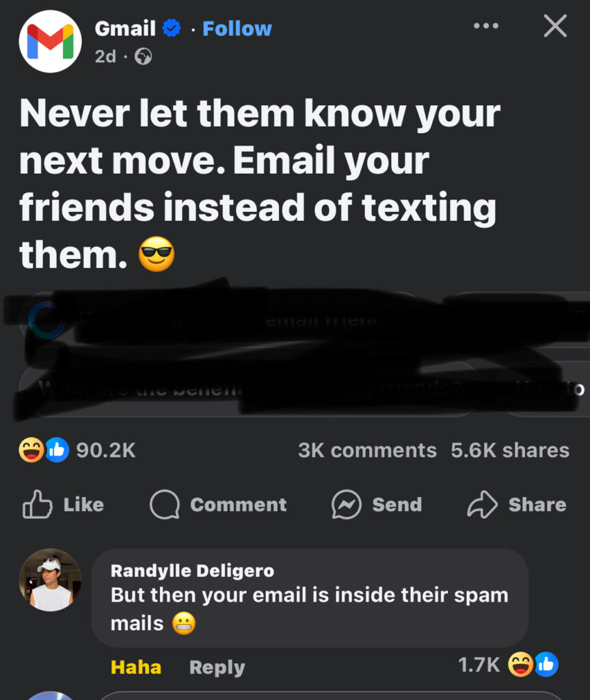This screenshot has width=590, height=700.
Task: Reply to Randylle Deligero's comment
Action: 217,667
